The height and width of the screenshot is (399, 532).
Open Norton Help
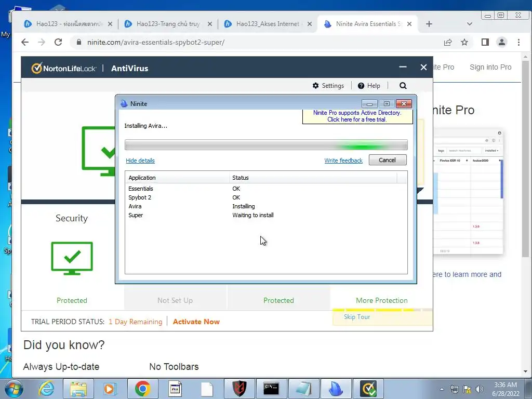tap(369, 86)
